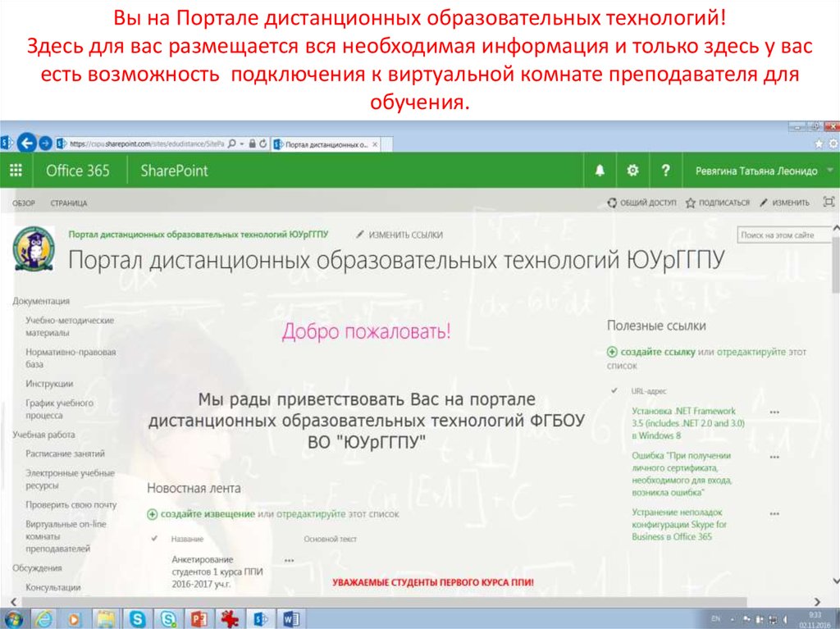Click the plus icon next to создайте ссылку
The height and width of the screenshot is (629, 840).
[612, 352]
